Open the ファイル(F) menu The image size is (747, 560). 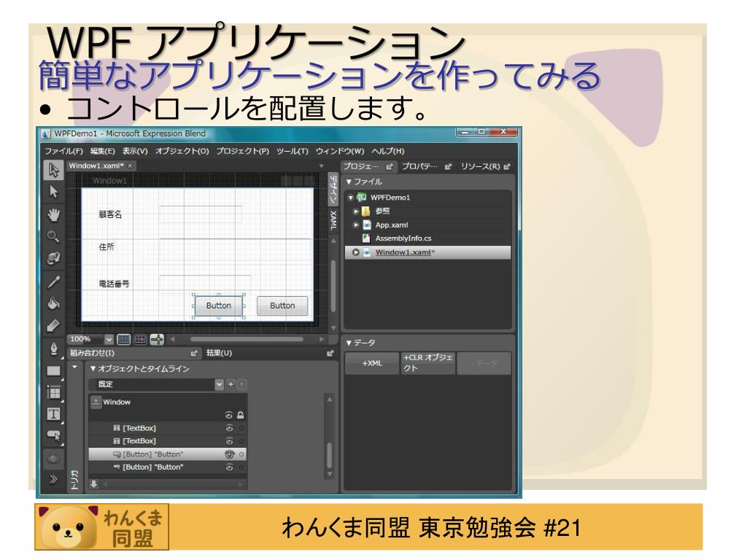(x=63, y=151)
